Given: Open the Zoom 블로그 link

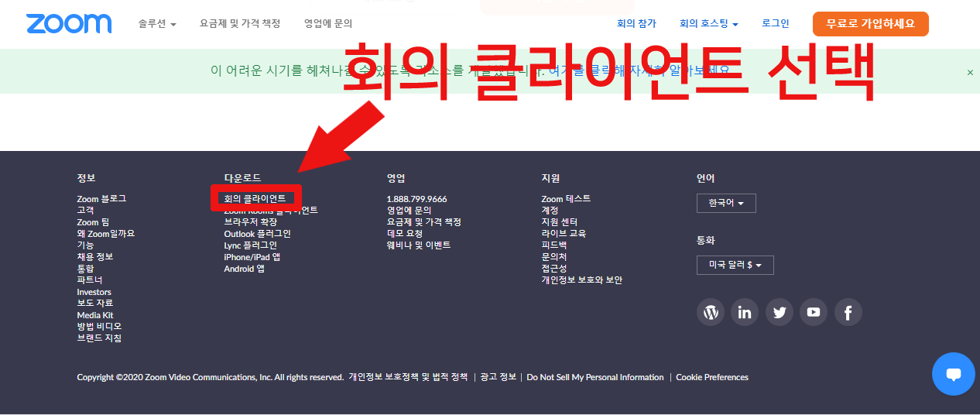Looking at the screenshot, I should click(101, 199).
